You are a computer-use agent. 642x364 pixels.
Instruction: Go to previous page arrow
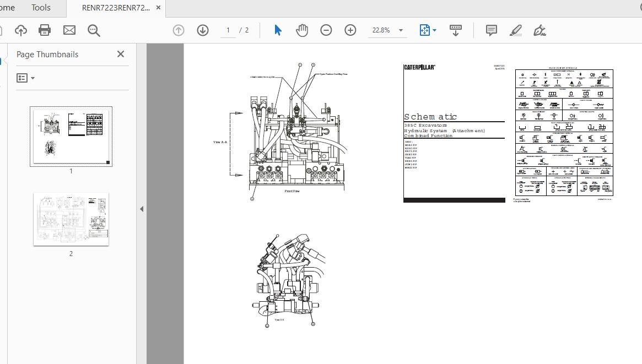(x=179, y=30)
